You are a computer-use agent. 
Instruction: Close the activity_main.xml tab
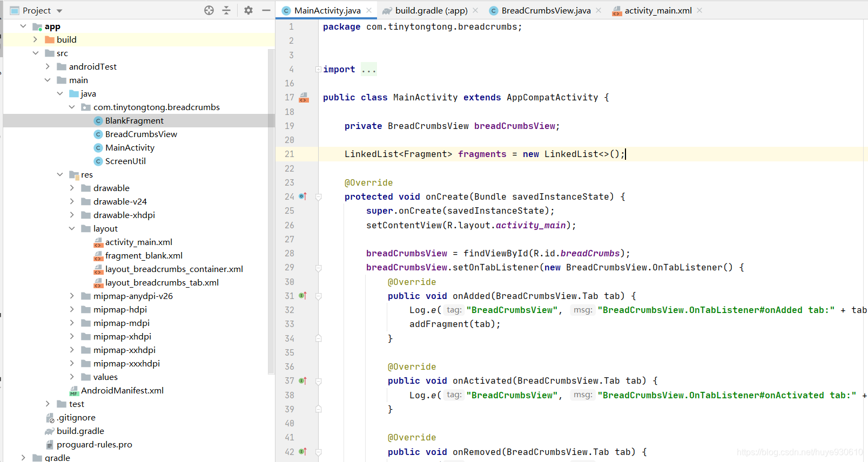[699, 10]
